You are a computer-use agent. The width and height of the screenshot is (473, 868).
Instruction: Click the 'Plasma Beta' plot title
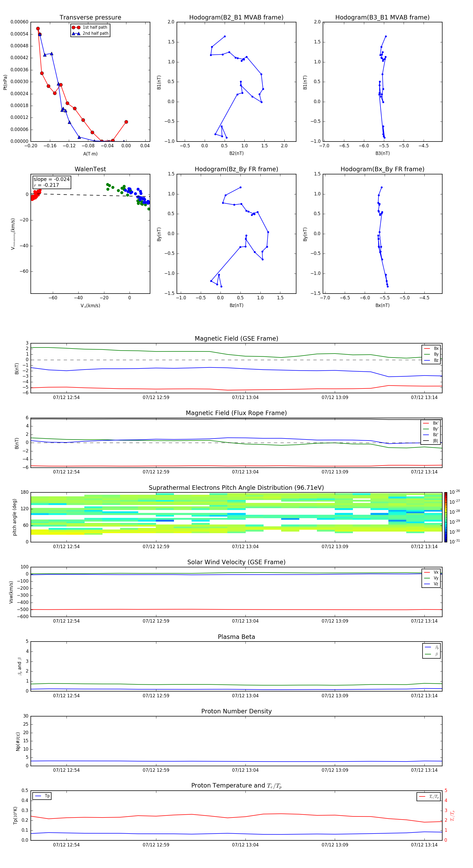point(236,637)
